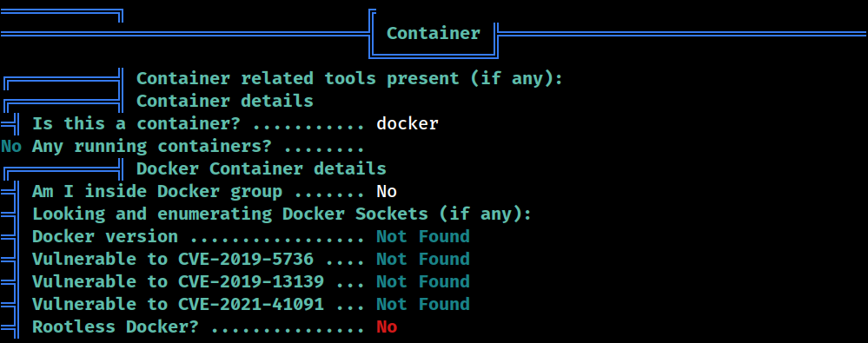Viewport: 868px width, 343px height.
Task: Click 'Looking and enumerating Docker Sockets' line
Action: 282,214
